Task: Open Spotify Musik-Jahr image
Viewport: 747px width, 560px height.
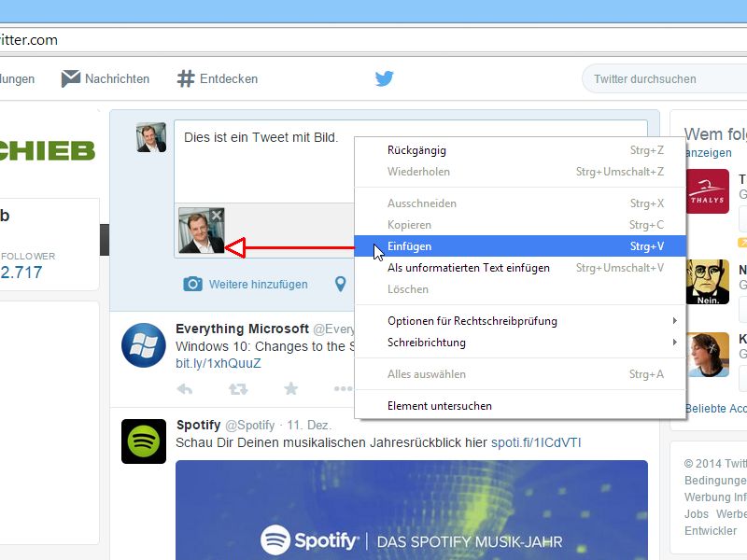Action: [x=412, y=510]
